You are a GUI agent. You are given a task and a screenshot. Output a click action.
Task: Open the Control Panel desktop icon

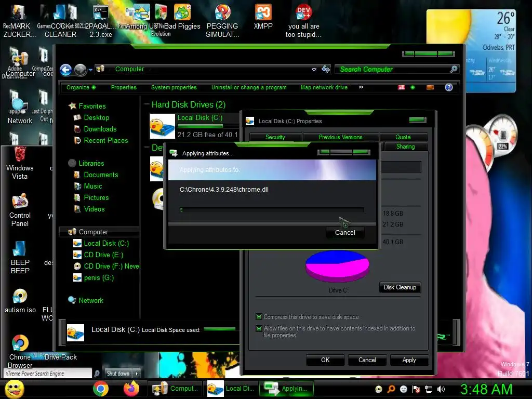click(x=20, y=210)
